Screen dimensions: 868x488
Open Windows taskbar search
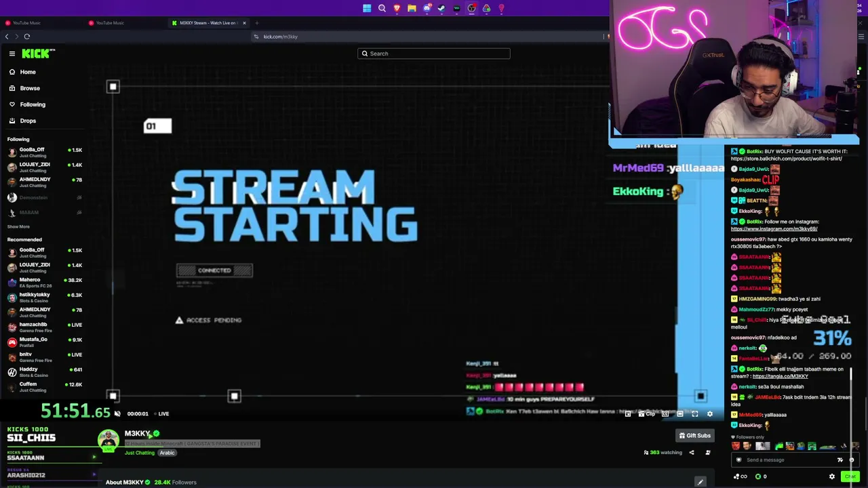point(382,8)
